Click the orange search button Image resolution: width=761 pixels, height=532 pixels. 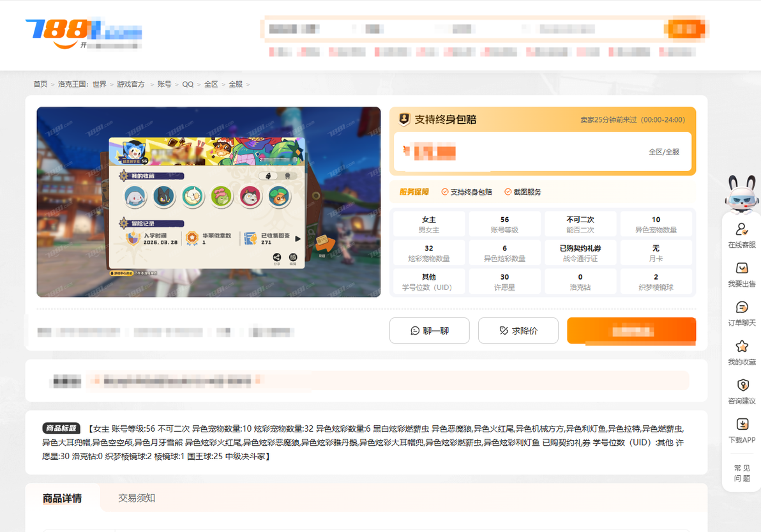pyautogui.click(x=687, y=29)
